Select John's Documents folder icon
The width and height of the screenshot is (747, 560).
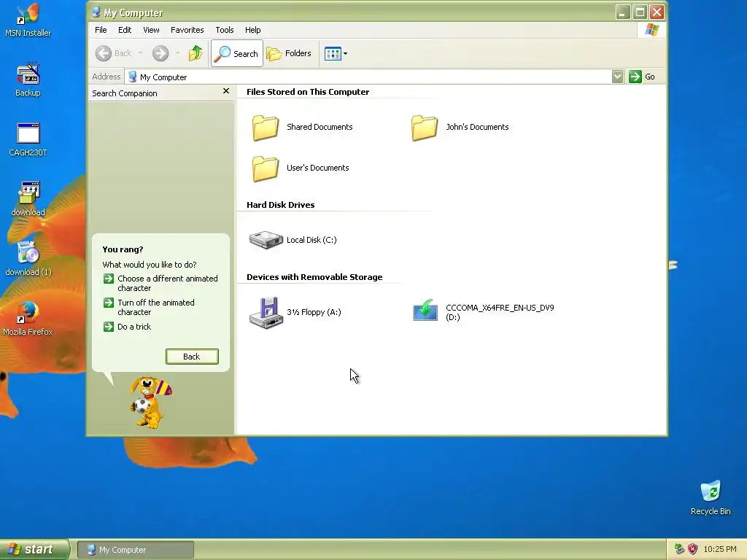point(425,128)
